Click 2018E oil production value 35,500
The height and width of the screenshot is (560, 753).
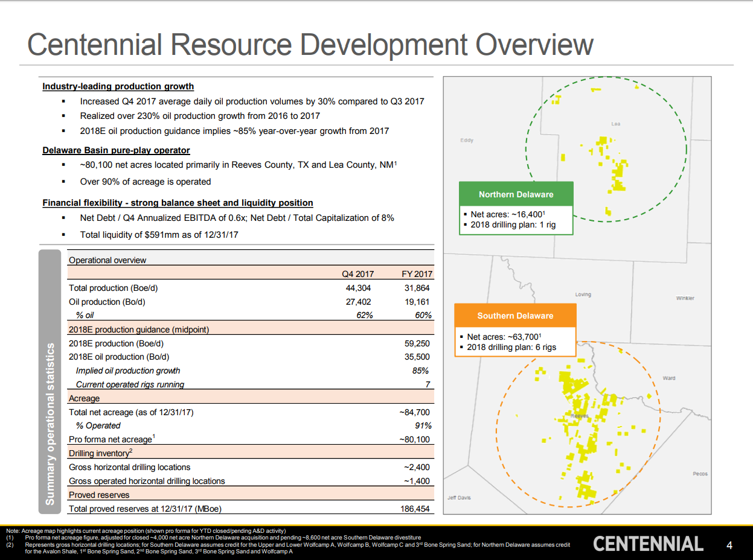point(417,357)
